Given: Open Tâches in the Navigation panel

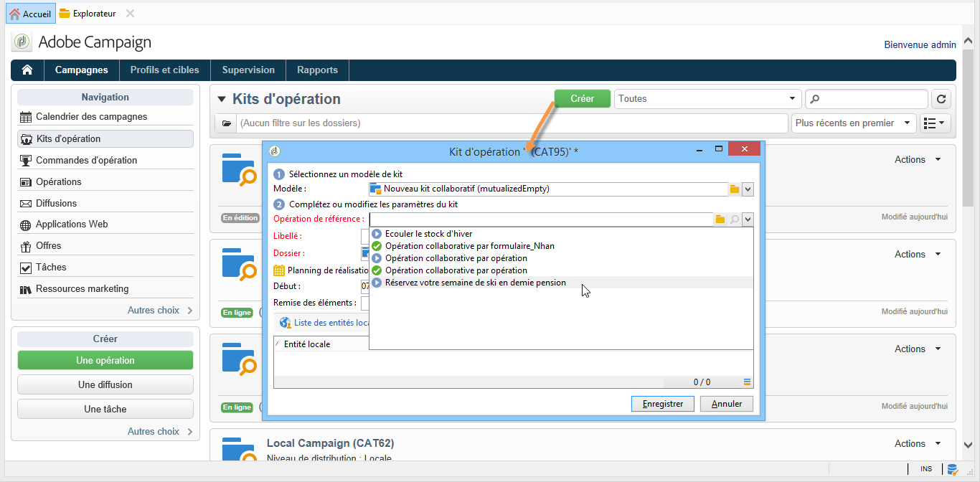Looking at the screenshot, I should click(105, 267).
